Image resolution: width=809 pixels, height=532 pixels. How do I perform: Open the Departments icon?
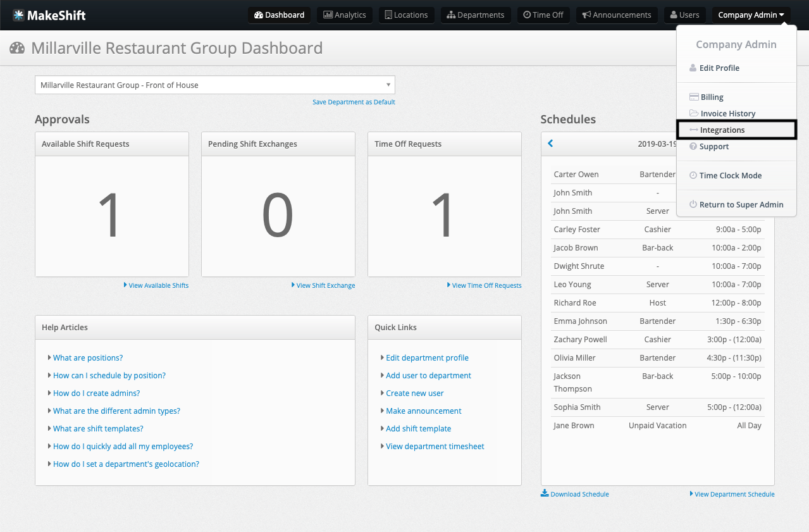(451, 15)
